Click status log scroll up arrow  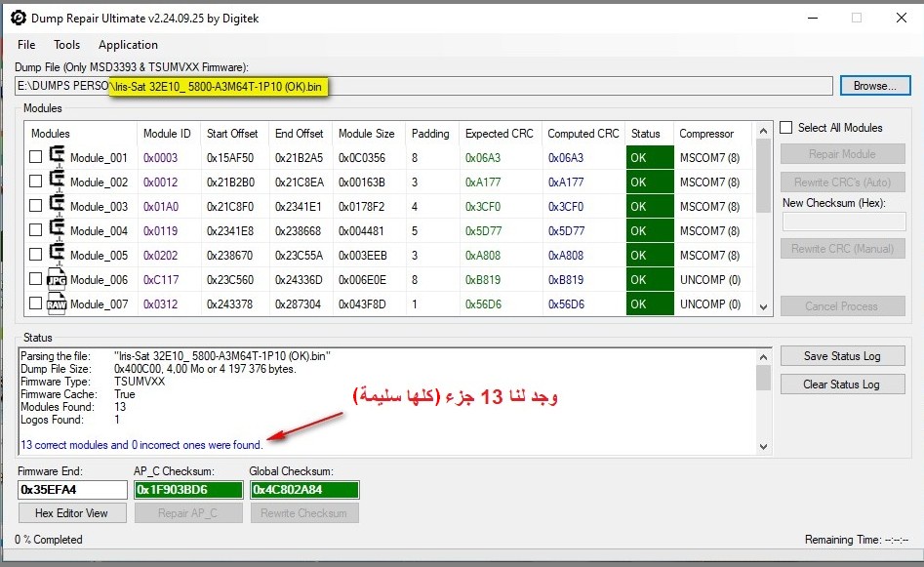point(764,357)
